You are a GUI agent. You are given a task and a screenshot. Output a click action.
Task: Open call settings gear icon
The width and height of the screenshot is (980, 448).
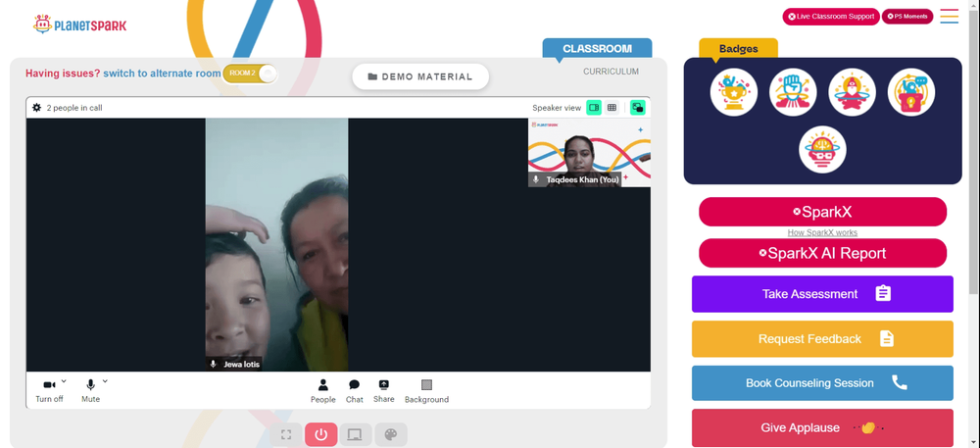click(x=36, y=108)
